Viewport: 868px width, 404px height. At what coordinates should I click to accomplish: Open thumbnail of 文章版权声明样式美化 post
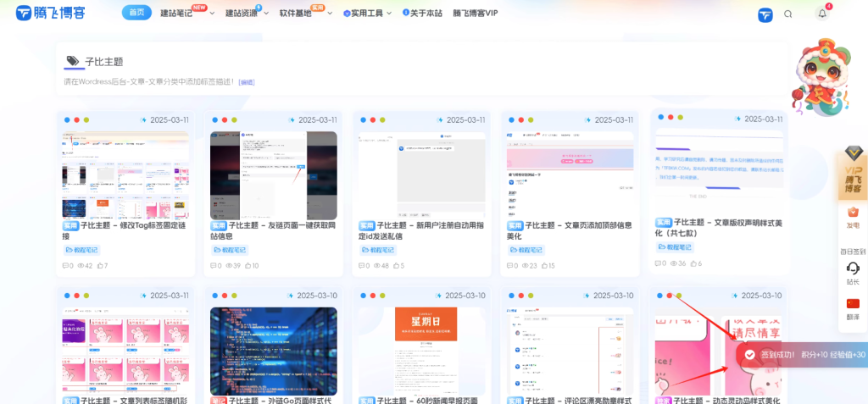pos(719,173)
